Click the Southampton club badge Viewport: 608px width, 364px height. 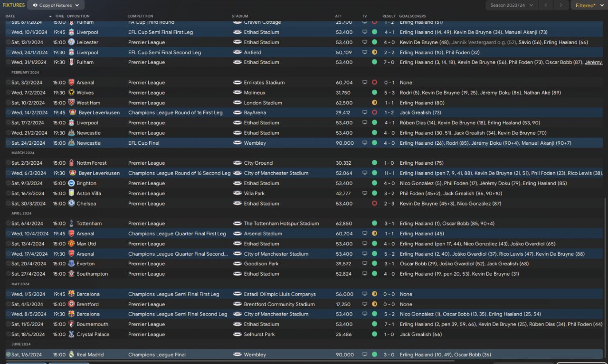pos(71,274)
